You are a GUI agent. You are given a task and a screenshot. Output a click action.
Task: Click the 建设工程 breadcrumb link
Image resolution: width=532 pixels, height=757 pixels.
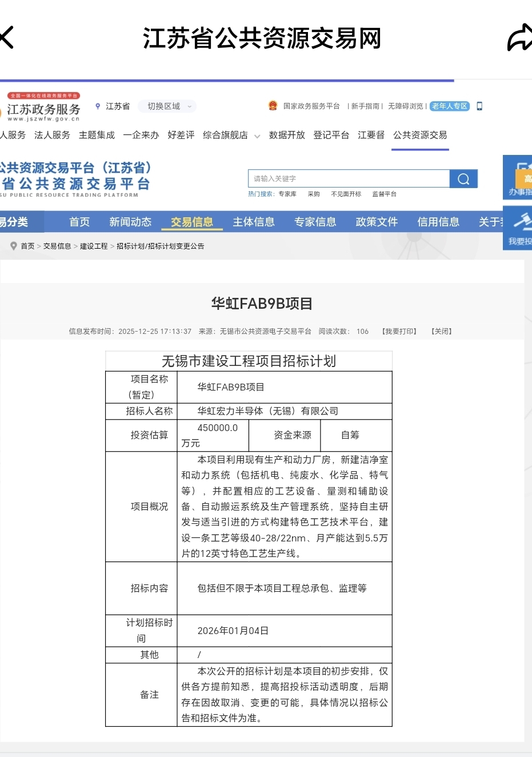coord(94,246)
